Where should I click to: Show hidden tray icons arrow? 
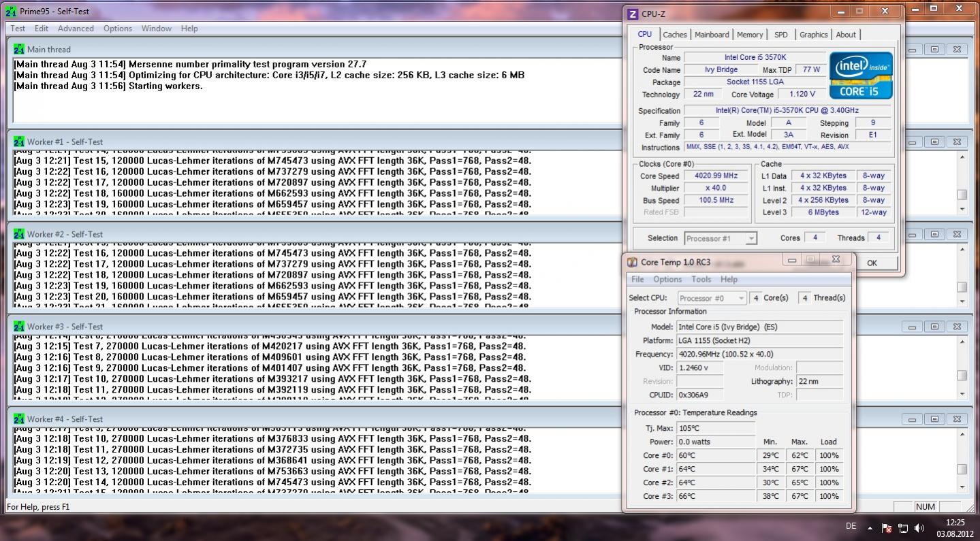(x=870, y=527)
